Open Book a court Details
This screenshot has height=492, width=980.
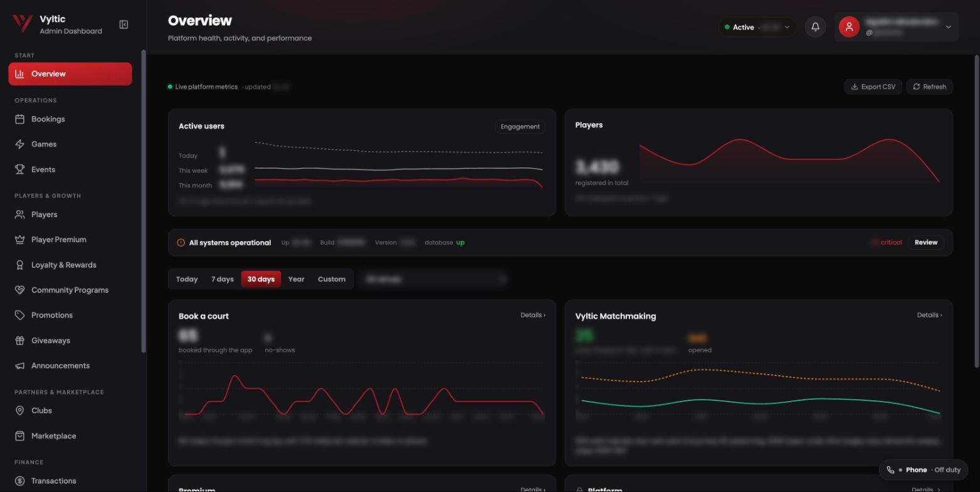[x=532, y=315]
